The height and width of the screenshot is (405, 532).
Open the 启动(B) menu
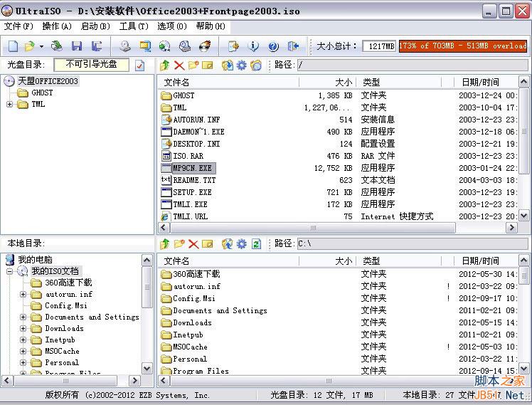point(95,26)
